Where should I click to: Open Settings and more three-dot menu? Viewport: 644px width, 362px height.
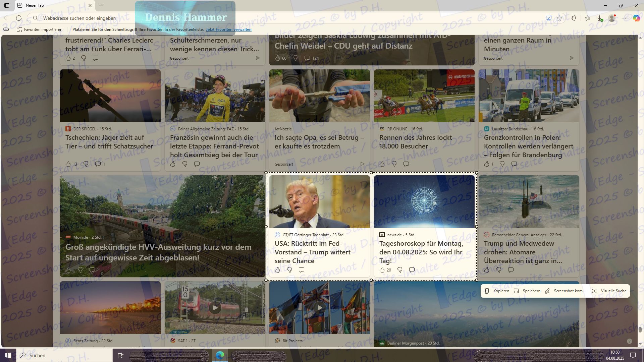(624, 18)
